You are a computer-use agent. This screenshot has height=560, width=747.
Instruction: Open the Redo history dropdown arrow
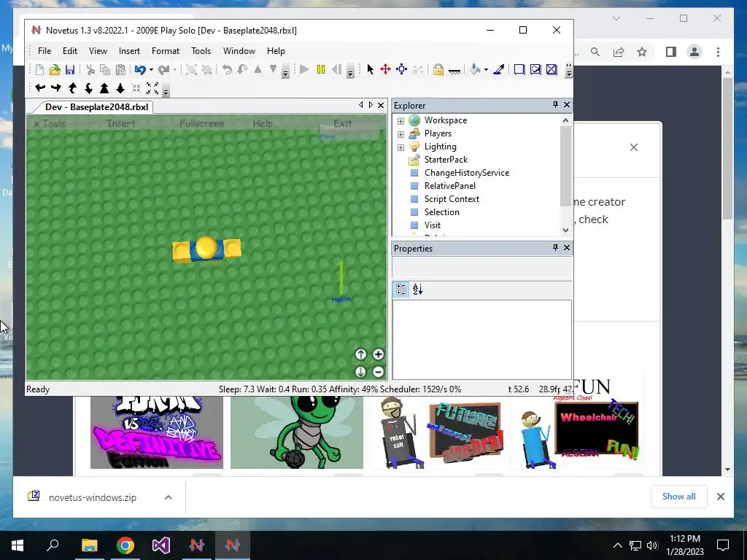[x=174, y=70]
